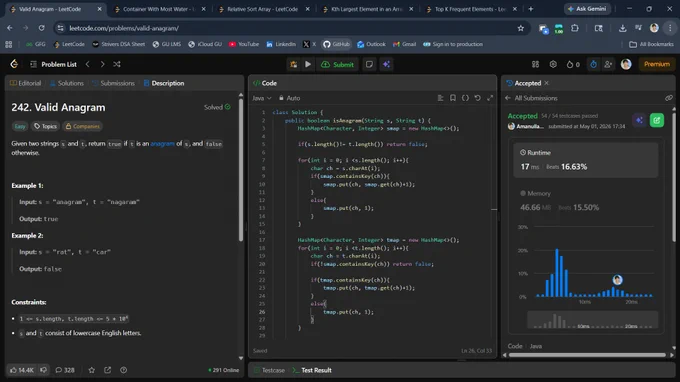Expand code editor to fullscreen
This screenshot has height=382, width=680.
490,98
